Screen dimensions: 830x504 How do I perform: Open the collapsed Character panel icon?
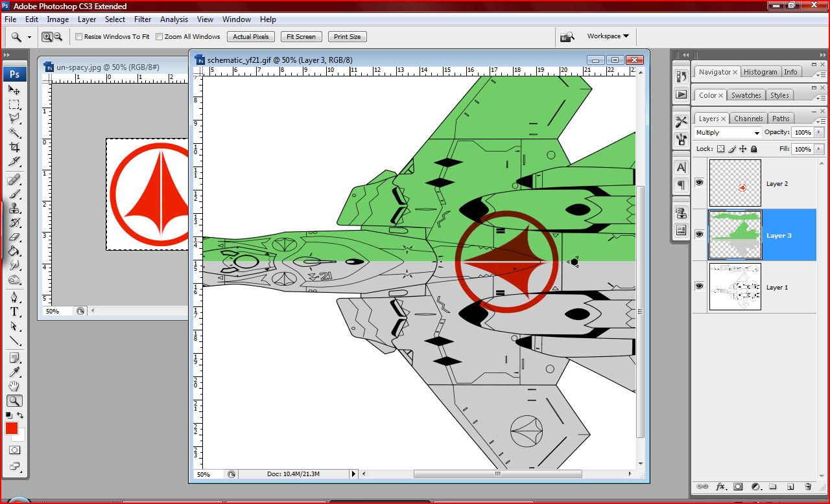pos(681,167)
